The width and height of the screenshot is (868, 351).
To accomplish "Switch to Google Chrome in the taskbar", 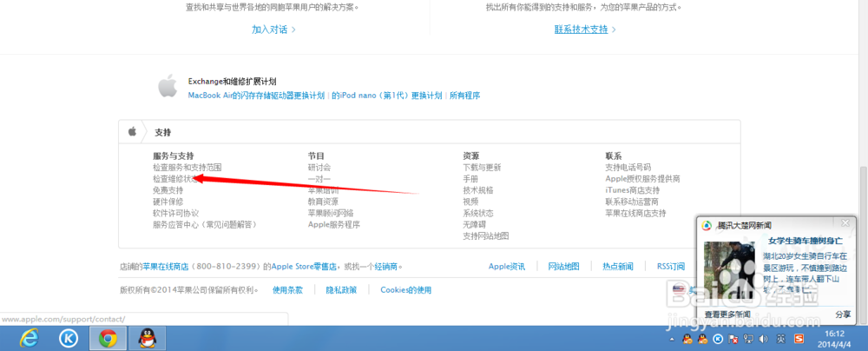I will [108, 338].
